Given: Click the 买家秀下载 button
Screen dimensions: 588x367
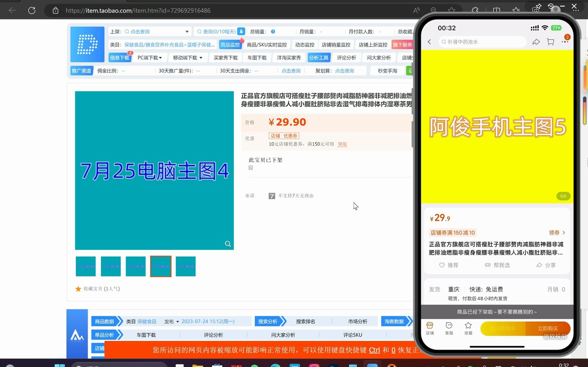Looking at the screenshot, I should (x=225, y=58).
